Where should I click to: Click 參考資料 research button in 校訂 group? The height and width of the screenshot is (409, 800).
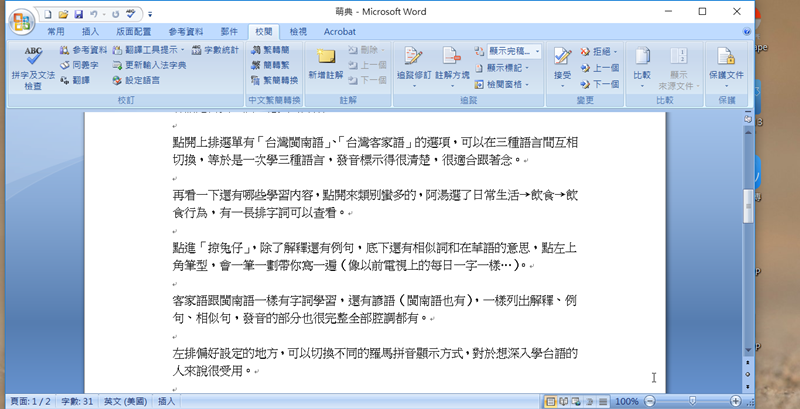83,50
